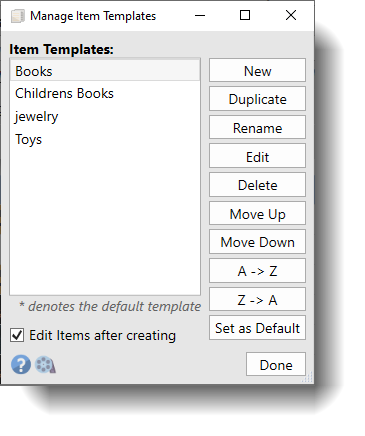Edit the selected template

coord(257,156)
